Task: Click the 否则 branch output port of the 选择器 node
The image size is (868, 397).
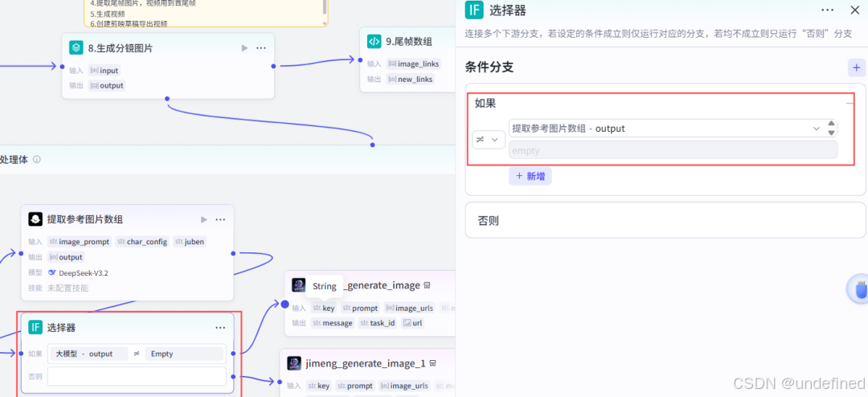Action: pyautogui.click(x=234, y=377)
